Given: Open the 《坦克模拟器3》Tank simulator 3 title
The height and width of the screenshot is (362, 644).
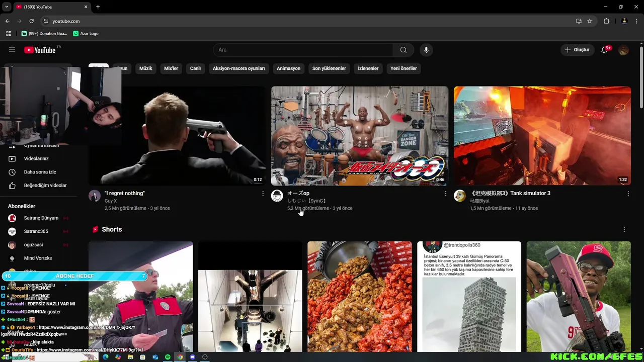Looking at the screenshot, I should pyautogui.click(x=510, y=193).
